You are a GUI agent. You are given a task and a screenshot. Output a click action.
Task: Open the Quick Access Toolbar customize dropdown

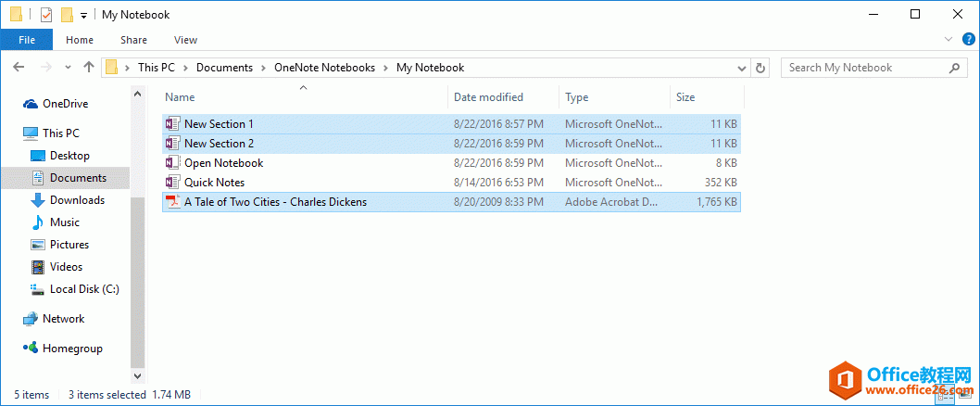tap(83, 16)
